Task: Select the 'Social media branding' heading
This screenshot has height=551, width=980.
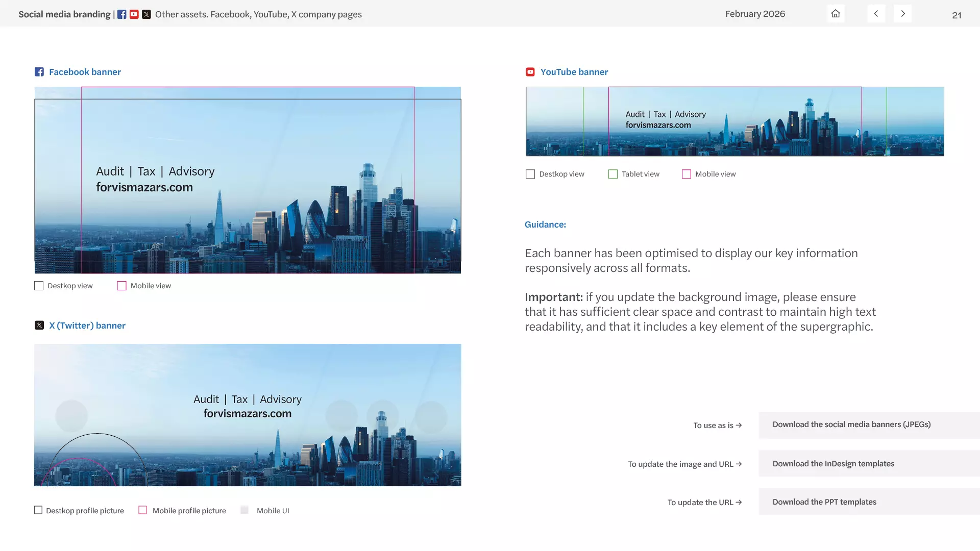Action: point(64,14)
